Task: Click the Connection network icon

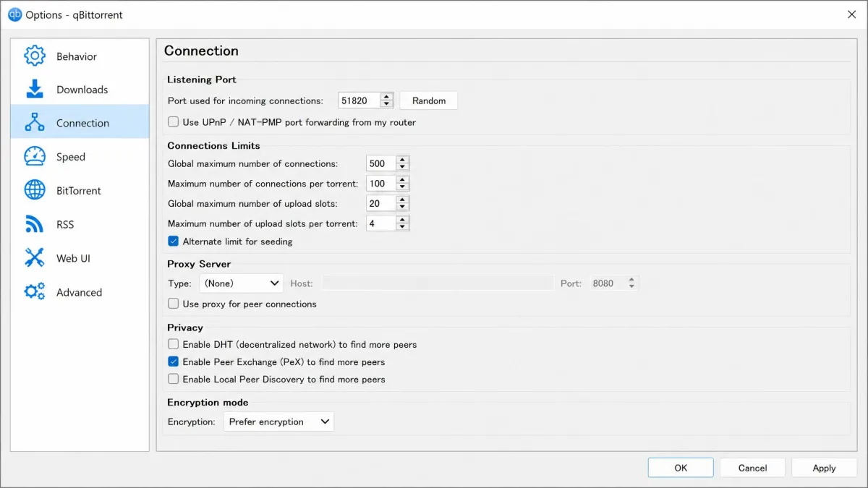Action: coord(35,122)
